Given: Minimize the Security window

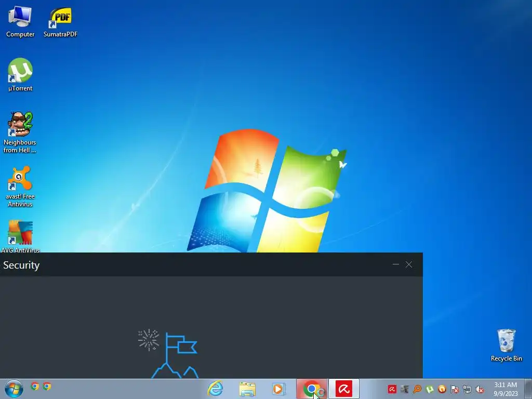Looking at the screenshot, I should [395, 264].
